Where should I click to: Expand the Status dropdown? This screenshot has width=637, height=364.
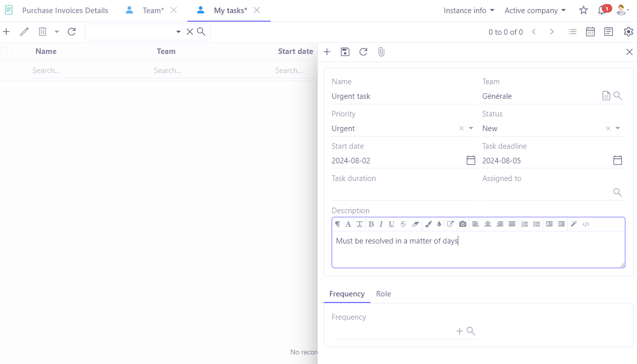[617, 128]
